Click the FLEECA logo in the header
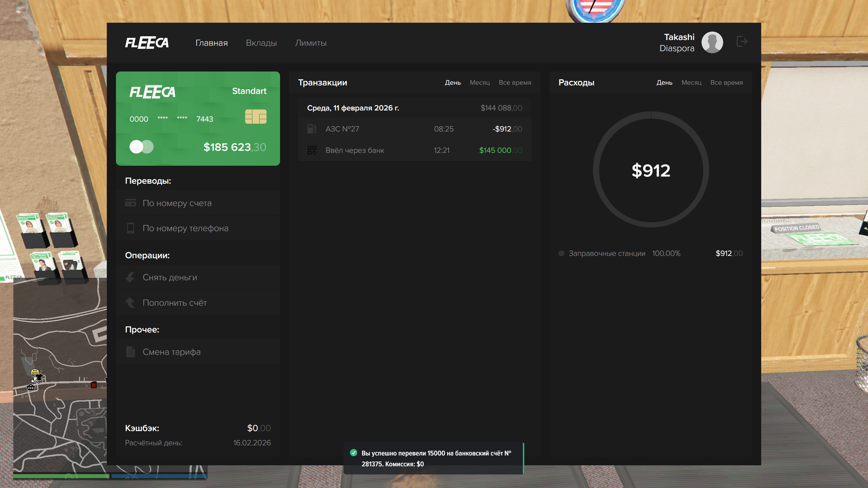Screen dimensions: 868x488 click(146, 43)
